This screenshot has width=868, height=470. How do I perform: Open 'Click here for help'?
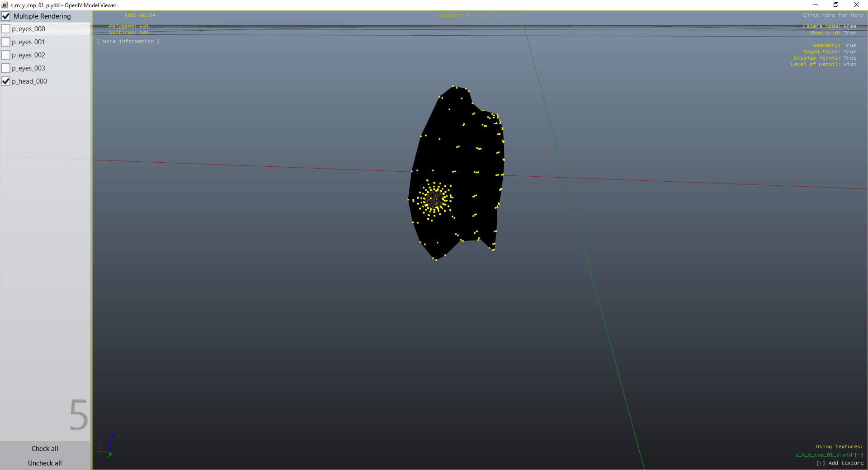coord(833,15)
